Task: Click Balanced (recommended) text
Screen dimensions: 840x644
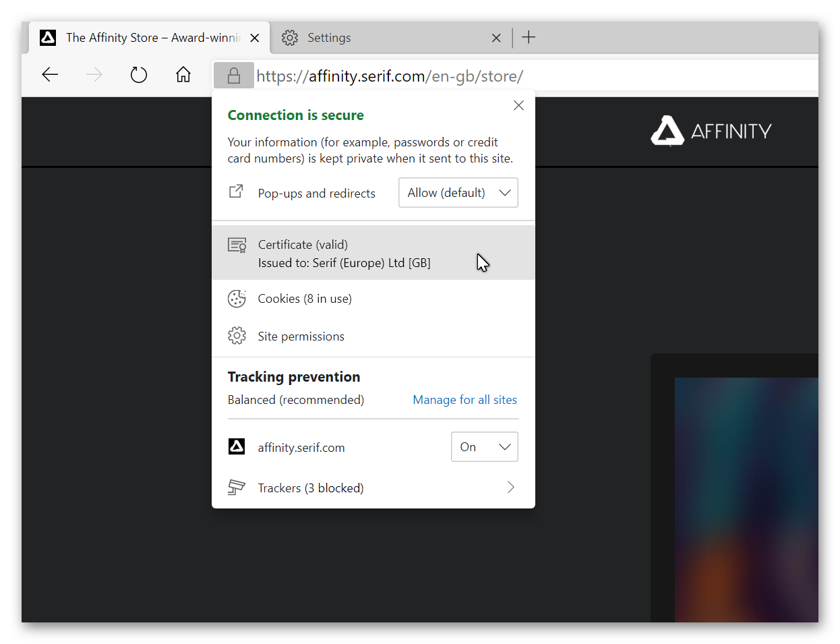Action: pyautogui.click(x=296, y=400)
